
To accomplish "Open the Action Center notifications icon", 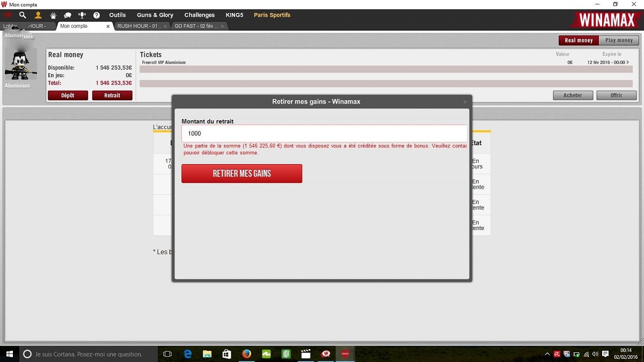I will pyautogui.click(x=605, y=354).
